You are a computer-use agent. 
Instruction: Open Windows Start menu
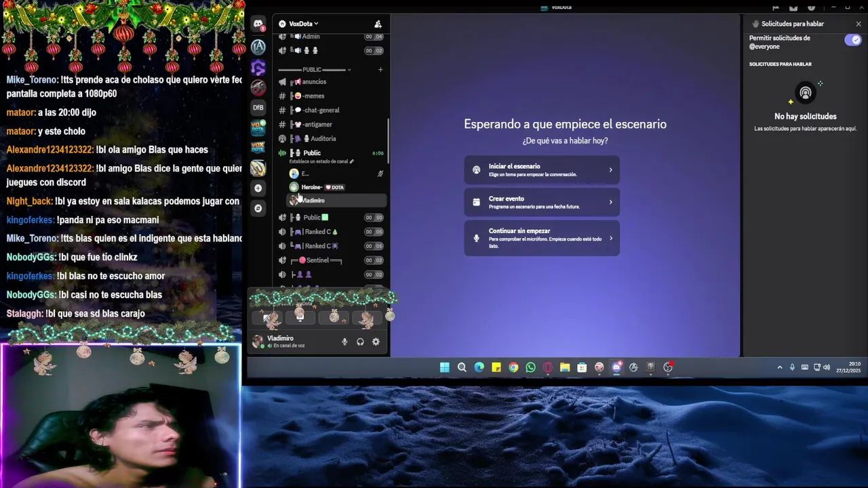tap(444, 367)
